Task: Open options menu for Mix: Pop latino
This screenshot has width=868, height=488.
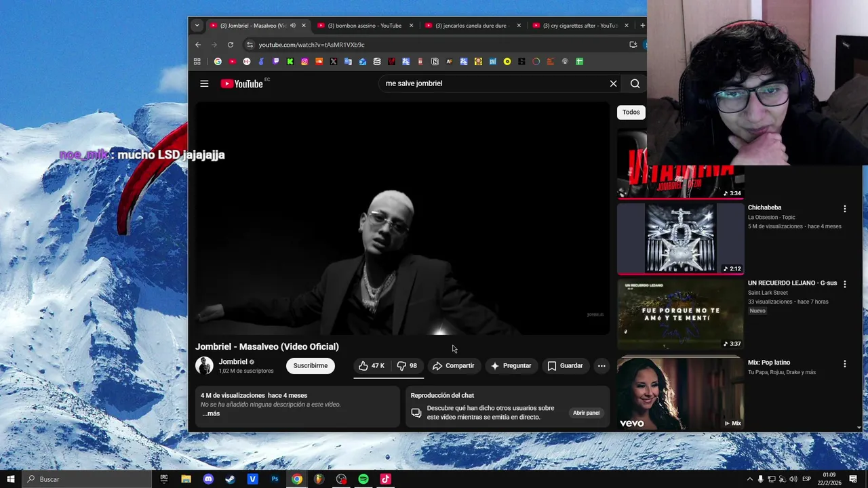Action: pyautogui.click(x=844, y=363)
